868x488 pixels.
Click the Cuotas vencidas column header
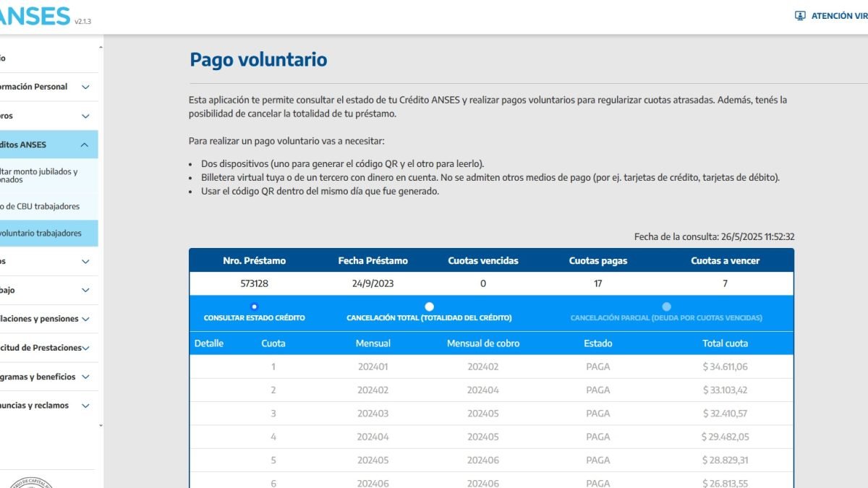click(483, 260)
